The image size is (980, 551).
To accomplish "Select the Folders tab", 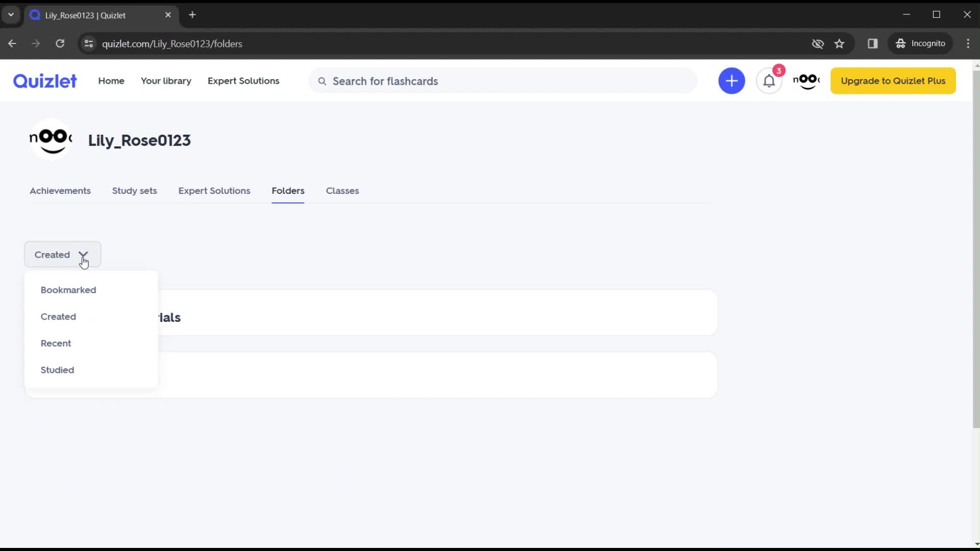I will 288,190.
